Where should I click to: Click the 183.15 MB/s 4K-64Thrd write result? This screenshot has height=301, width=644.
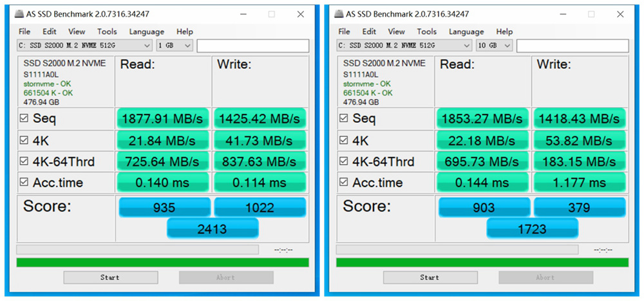(x=580, y=161)
